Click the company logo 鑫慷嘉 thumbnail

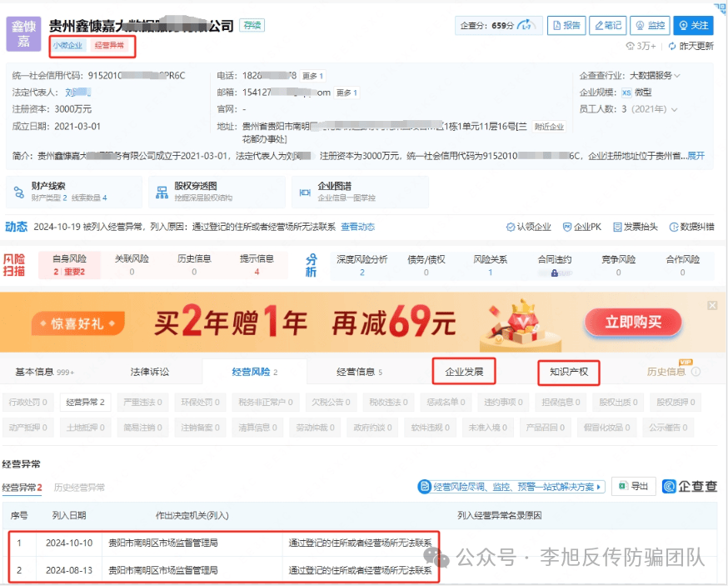pos(23,34)
